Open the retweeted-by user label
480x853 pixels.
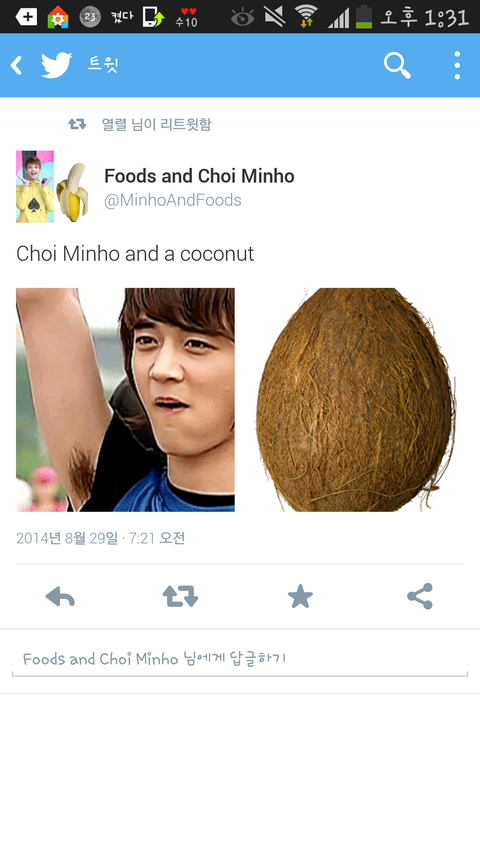coord(156,125)
